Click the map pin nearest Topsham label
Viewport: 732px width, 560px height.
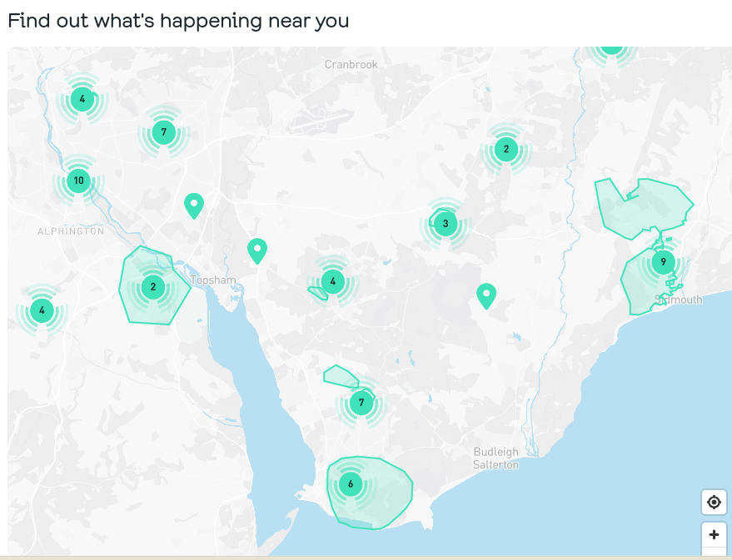click(257, 250)
